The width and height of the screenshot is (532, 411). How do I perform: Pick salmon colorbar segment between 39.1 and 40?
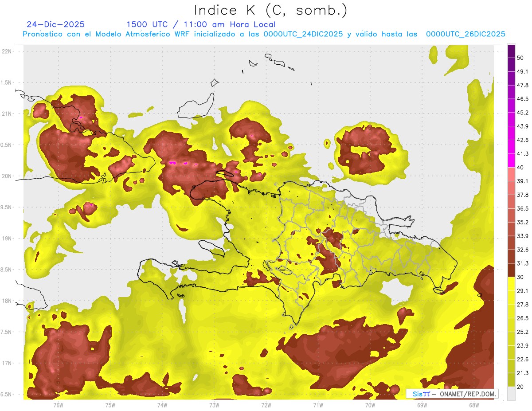(511, 174)
